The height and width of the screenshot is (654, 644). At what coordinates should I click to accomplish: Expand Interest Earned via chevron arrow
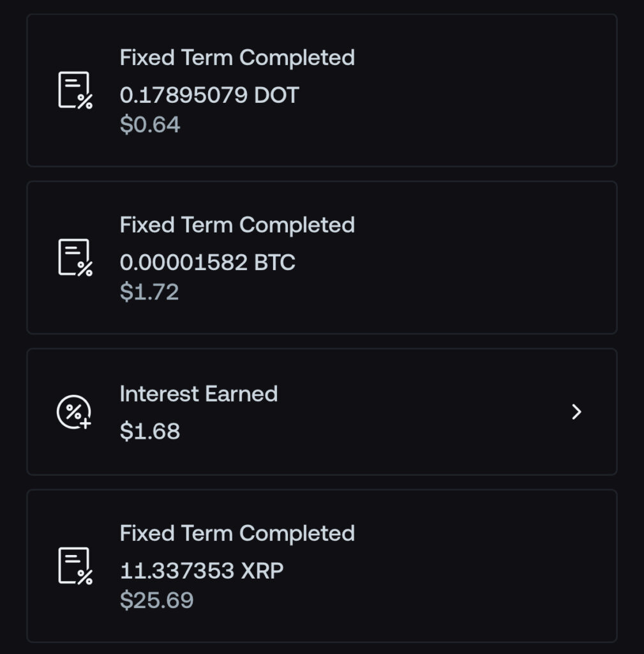click(576, 412)
